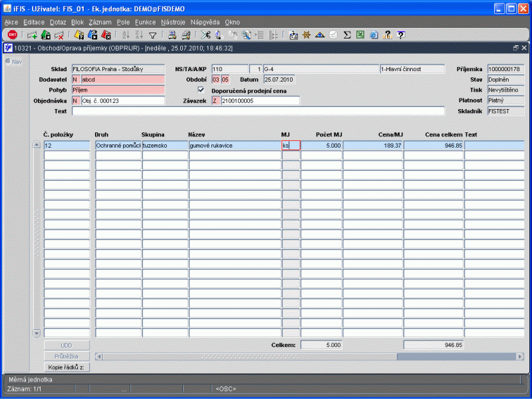Viewport: 532px width, 399px height.
Task: Click the scissors cut icon in toolbar
Action: click(x=206, y=35)
